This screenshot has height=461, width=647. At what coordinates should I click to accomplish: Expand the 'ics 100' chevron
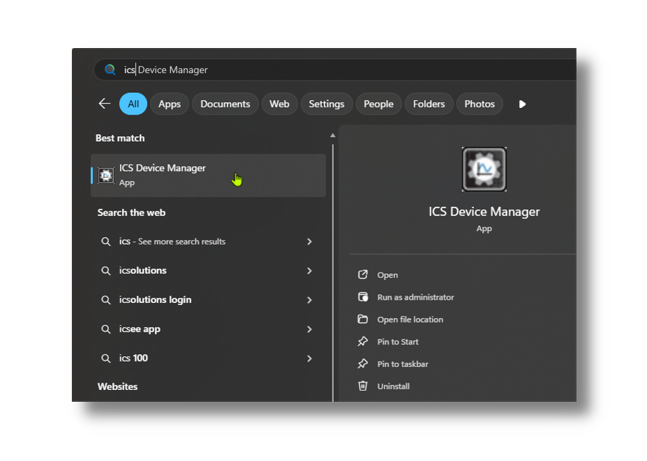[309, 359]
